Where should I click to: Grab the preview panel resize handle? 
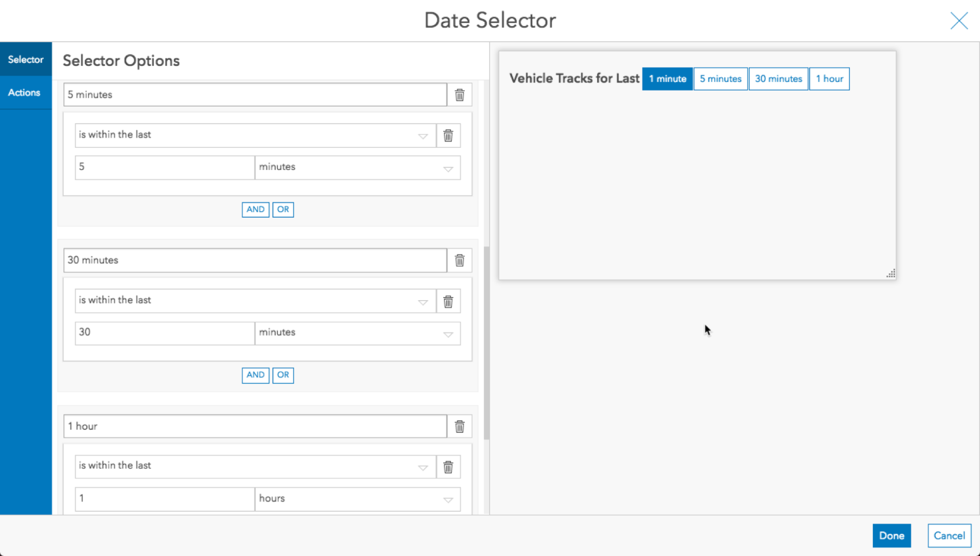click(890, 274)
